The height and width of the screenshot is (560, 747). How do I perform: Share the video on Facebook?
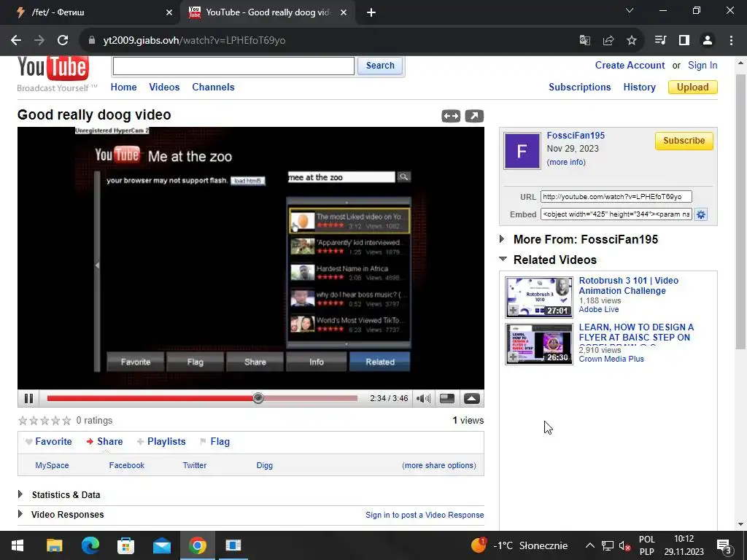(x=127, y=465)
